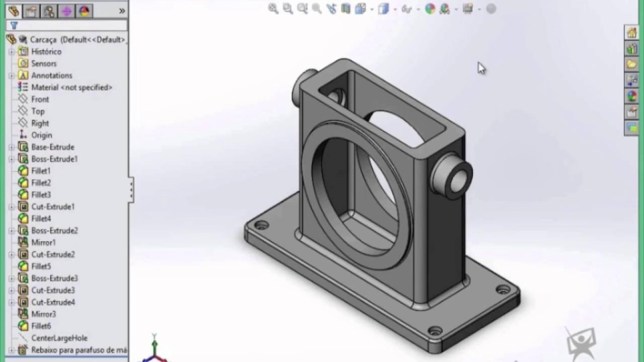Open File Explorer folder icon in task pane

tap(631, 64)
